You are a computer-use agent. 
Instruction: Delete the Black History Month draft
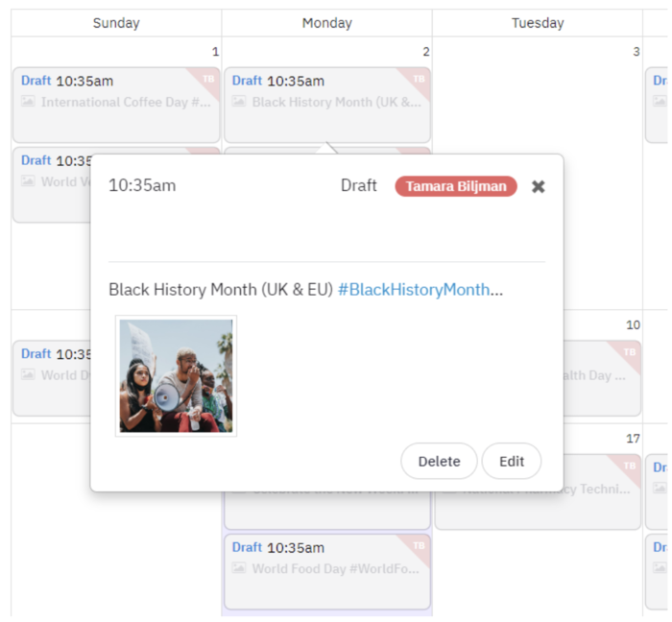point(439,461)
